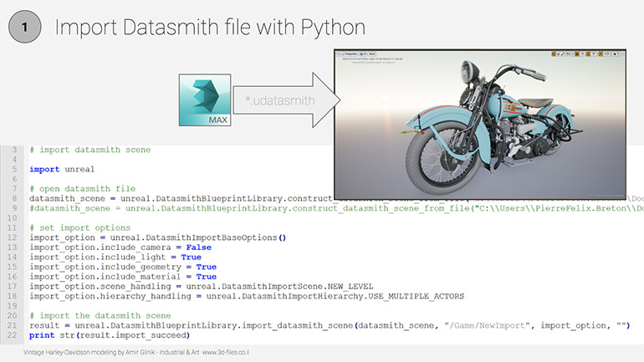Click the 'import unreal' code line
Screen dimensions: 644x362
point(56,169)
